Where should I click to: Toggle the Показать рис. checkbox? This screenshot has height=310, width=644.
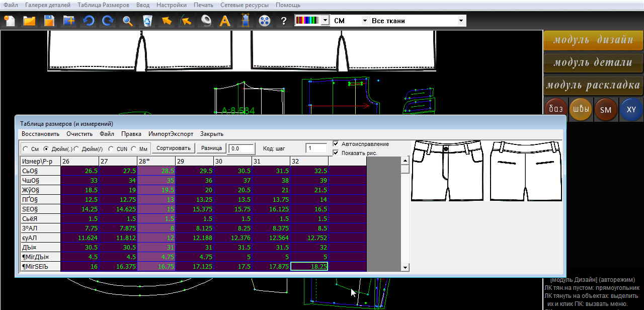pyautogui.click(x=336, y=152)
